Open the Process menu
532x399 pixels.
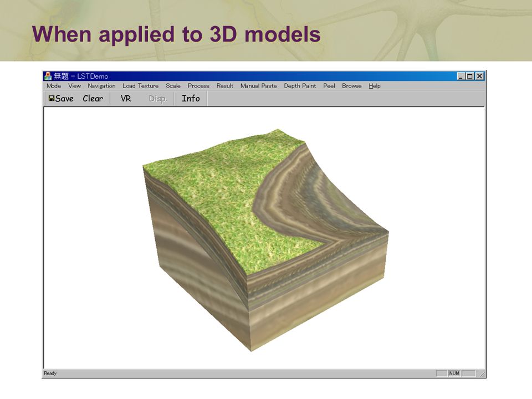pyautogui.click(x=198, y=86)
